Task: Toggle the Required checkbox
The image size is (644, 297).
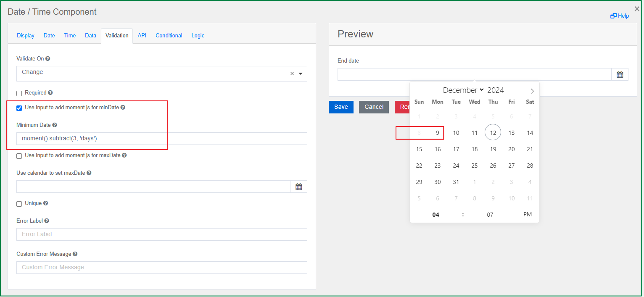Action: point(19,93)
